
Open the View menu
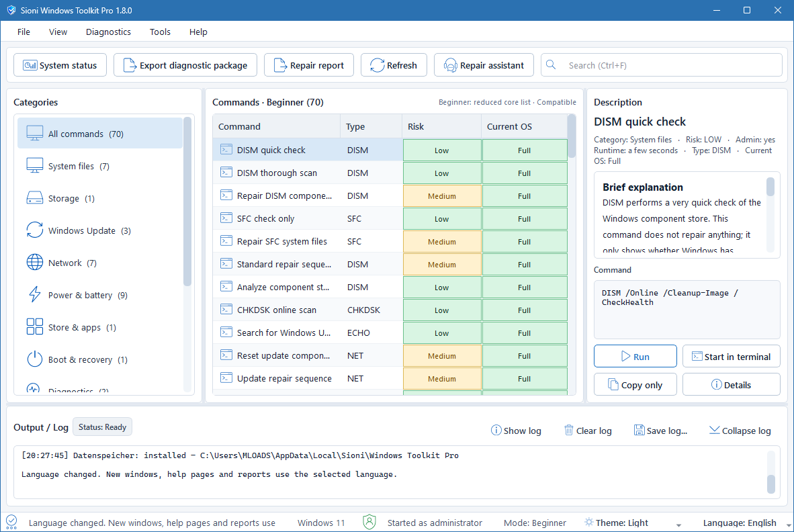(58, 32)
